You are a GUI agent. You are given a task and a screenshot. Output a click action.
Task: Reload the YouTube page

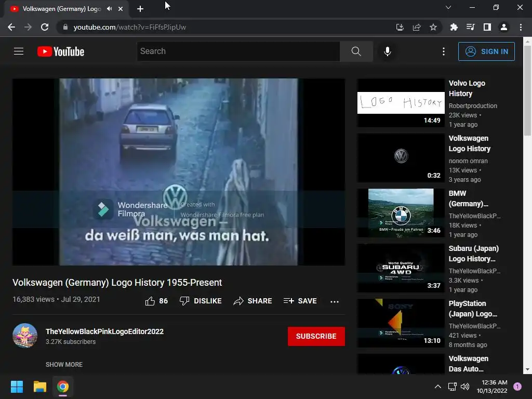tap(45, 27)
